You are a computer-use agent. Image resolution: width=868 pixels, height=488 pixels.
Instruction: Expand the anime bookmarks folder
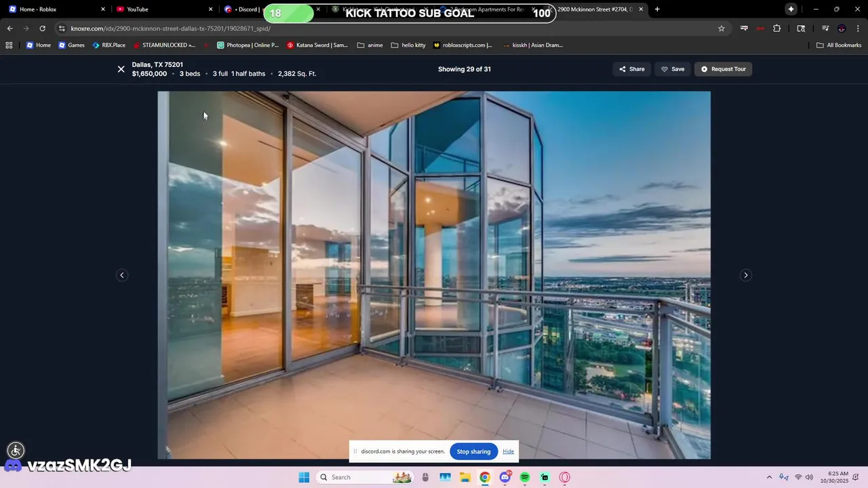point(370,45)
